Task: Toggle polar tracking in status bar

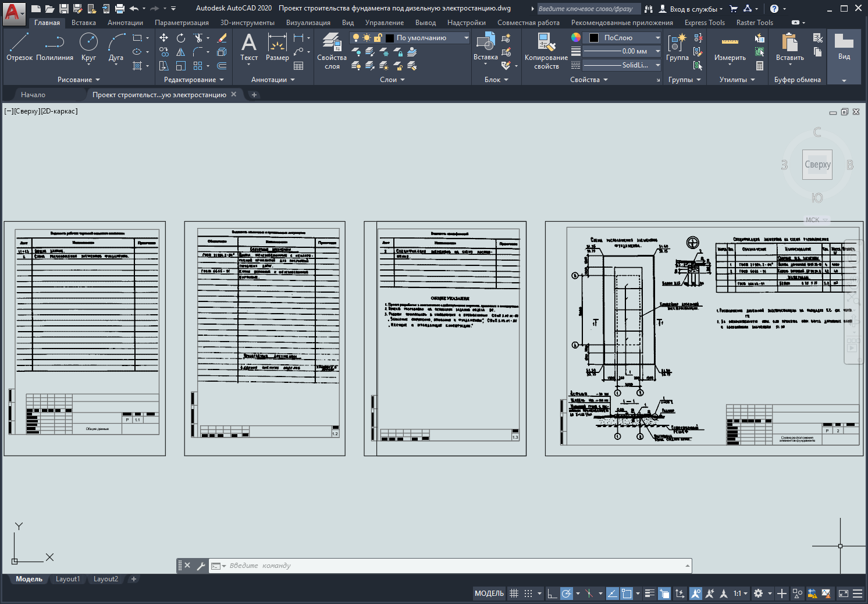Action: pyautogui.click(x=566, y=594)
